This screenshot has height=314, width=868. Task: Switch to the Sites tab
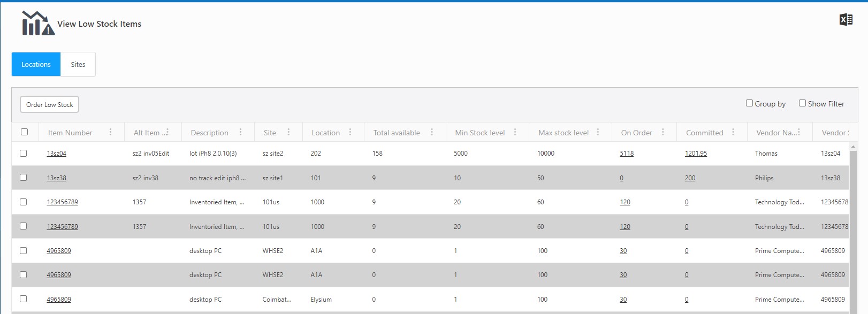click(78, 64)
